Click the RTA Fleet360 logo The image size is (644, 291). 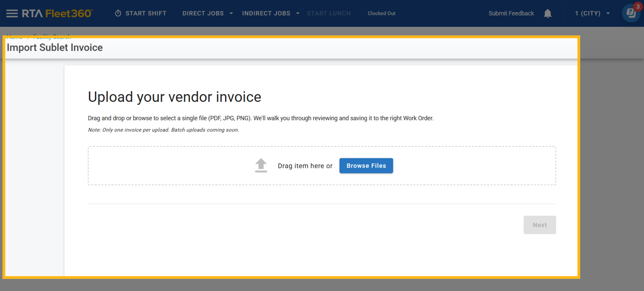[57, 13]
